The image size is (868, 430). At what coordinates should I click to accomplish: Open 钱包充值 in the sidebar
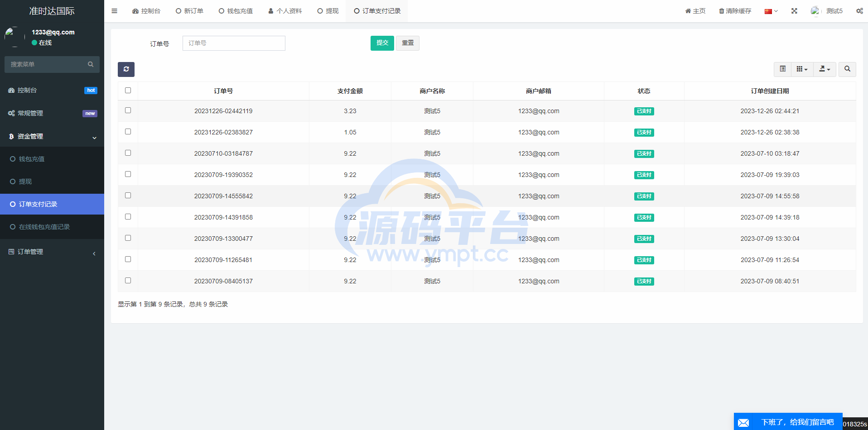pos(52,159)
